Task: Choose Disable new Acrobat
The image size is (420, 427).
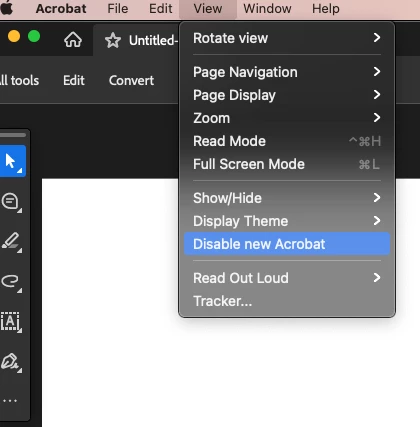Action: (287, 244)
